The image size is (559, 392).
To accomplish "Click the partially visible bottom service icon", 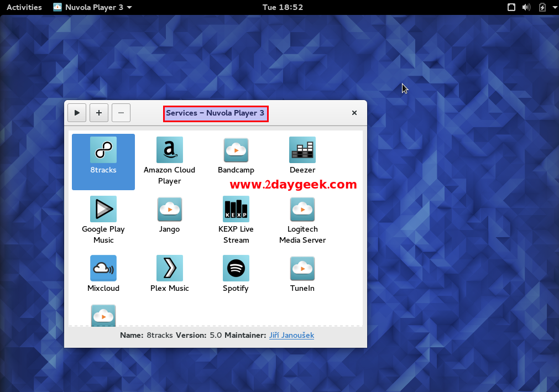I will [x=103, y=316].
